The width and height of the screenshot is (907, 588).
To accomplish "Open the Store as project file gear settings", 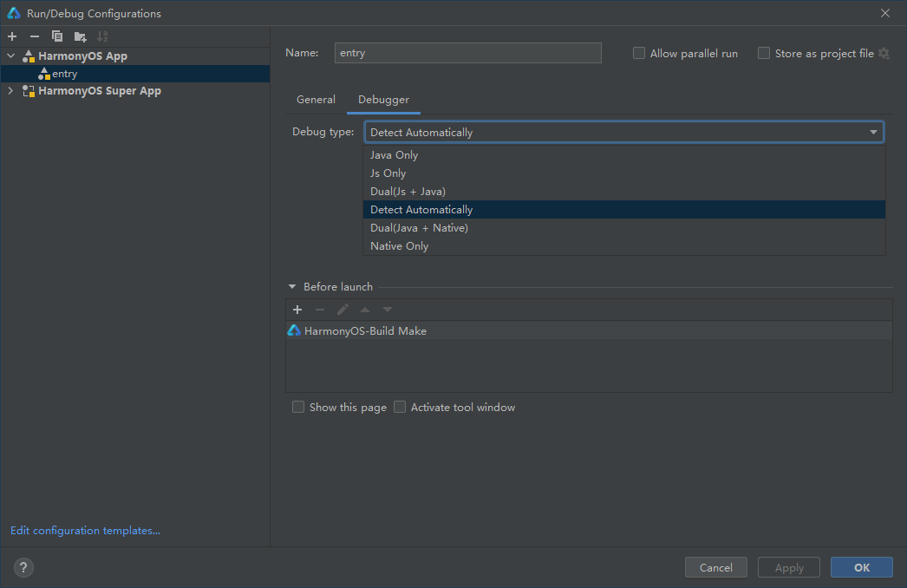I will coord(884,53).
